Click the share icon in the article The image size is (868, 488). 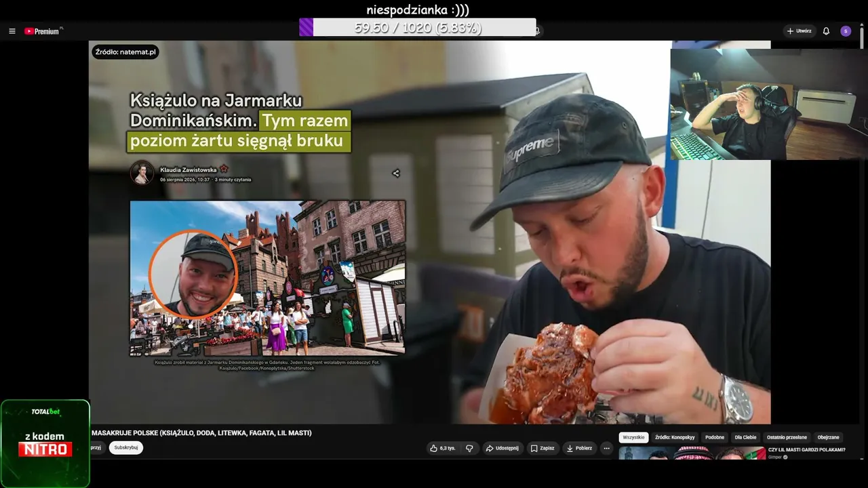tap(396, 174)
